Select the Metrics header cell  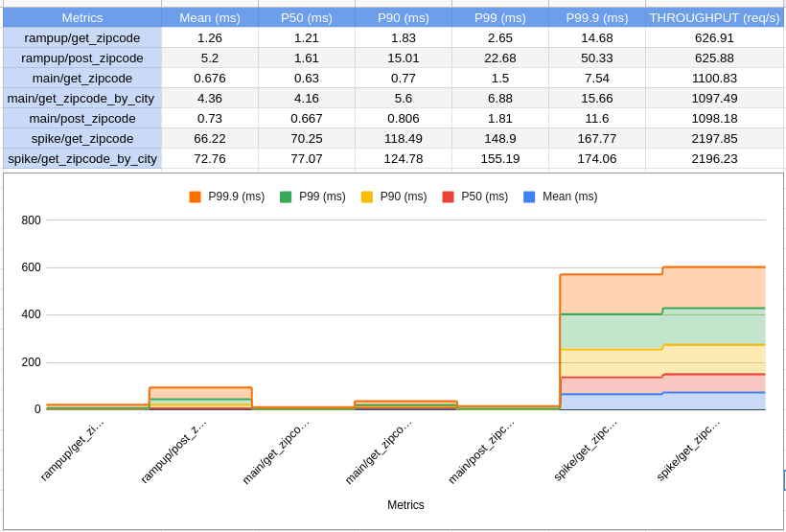(82, 17)
